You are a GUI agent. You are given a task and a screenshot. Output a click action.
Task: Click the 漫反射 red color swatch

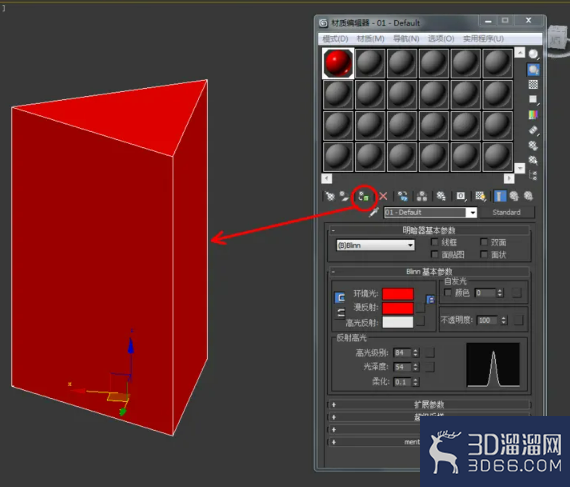[398, 308]
